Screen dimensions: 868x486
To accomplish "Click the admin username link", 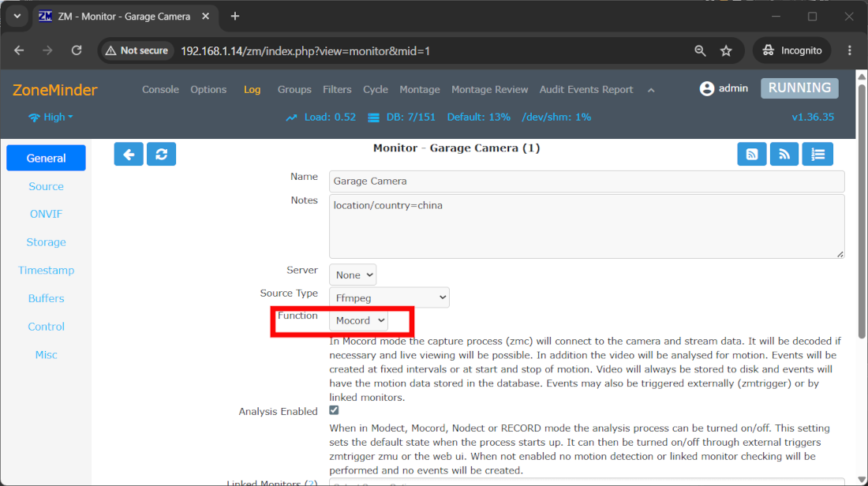I will pyautogui.click(x=734, y=88).
